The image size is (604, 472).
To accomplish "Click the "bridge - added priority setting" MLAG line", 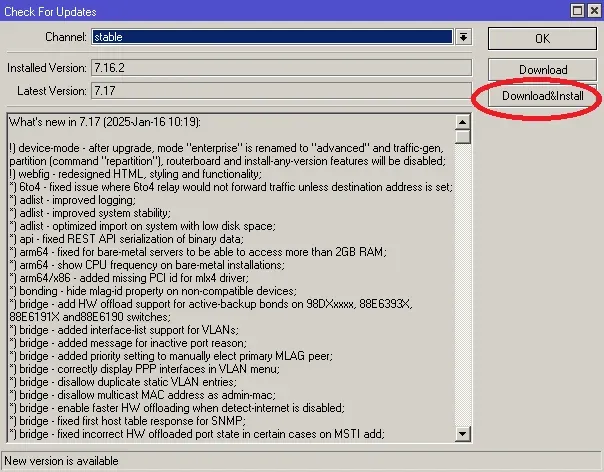I will (x=171, y=356).
